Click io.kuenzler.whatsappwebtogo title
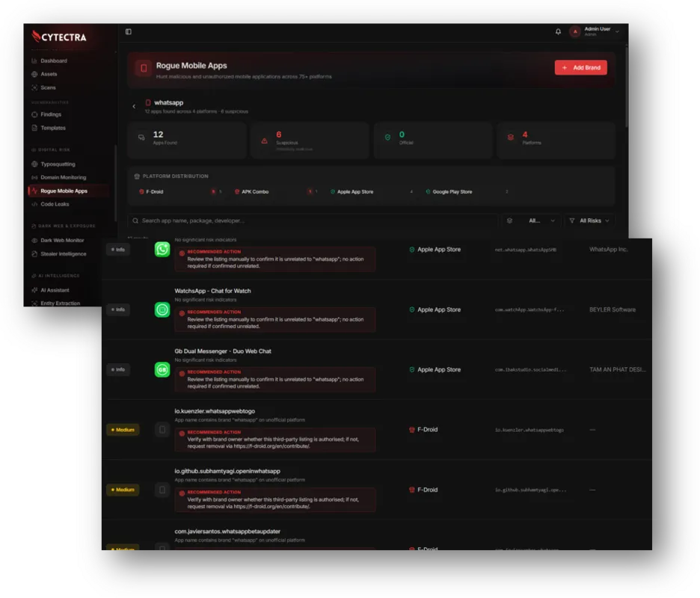Image resolution: width=700 pixels, height=598 pixels. (215, 411)
